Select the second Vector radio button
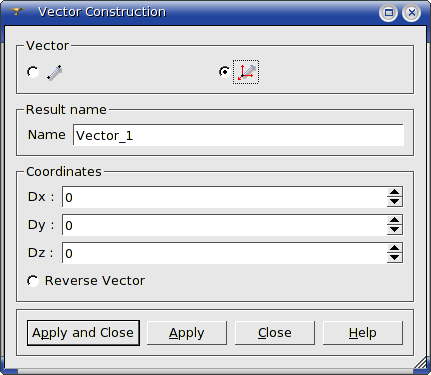The height and width of the screenshot is (375, 431). [224, 72]
